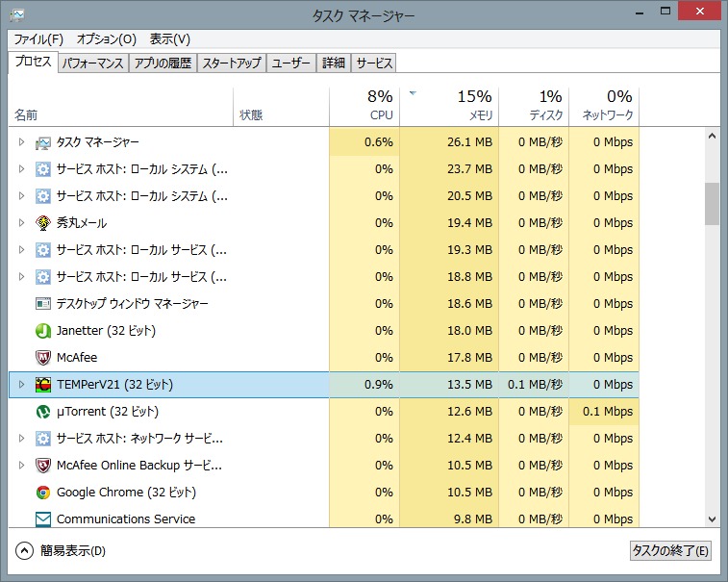
Task: Expand the 秀丸メール process group
Action: coord(22,223)
